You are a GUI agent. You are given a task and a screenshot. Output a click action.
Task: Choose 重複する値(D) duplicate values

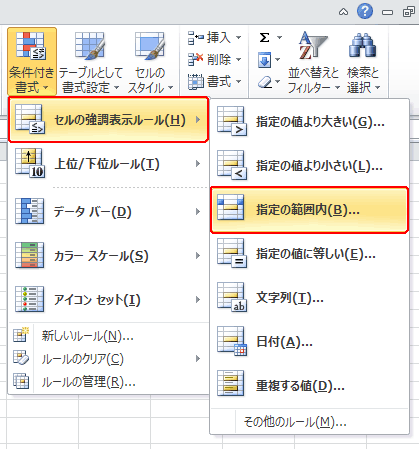[x=309, y=386]
